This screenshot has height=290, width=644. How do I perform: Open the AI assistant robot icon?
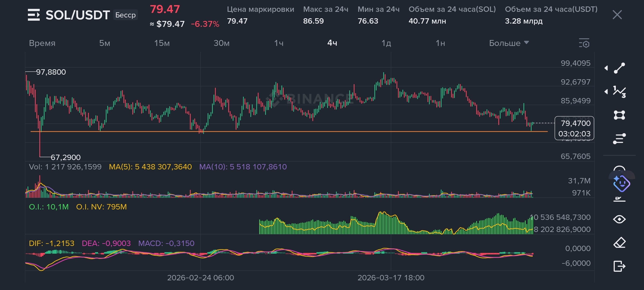[x=621, y=184]
